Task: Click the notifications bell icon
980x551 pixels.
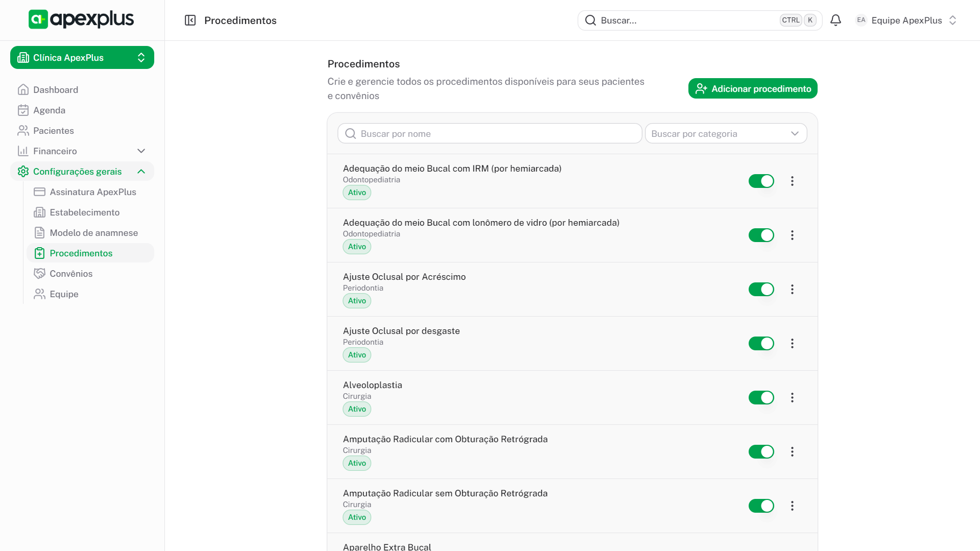Action: 835,20
